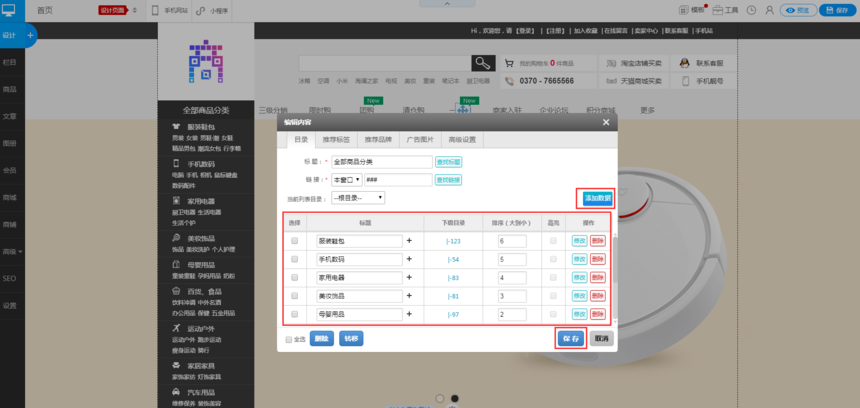Click the blue plus button in left sidebar

click(31, 35)
